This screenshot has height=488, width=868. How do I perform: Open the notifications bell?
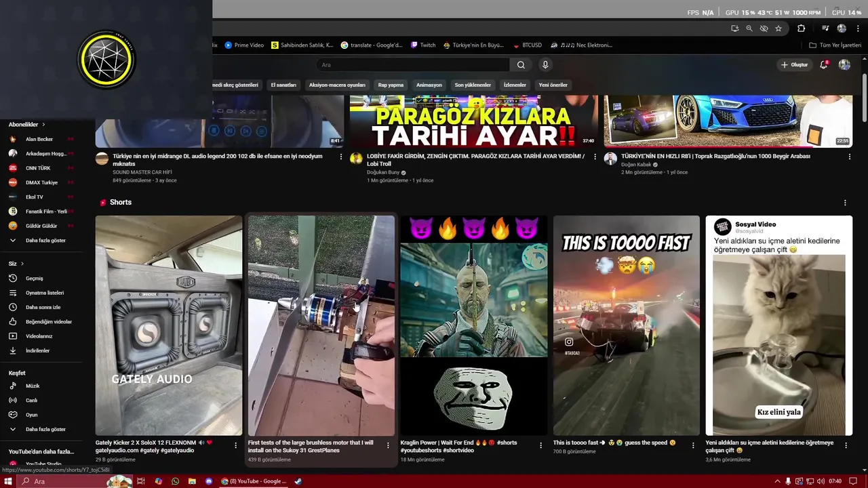(x=824, y=65)
